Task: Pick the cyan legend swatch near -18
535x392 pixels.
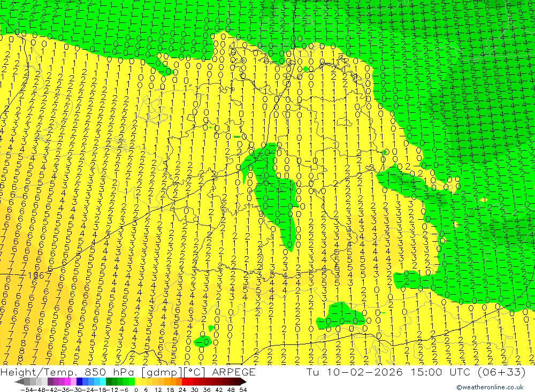Action: pyautogui.click(x=103, y=382)
